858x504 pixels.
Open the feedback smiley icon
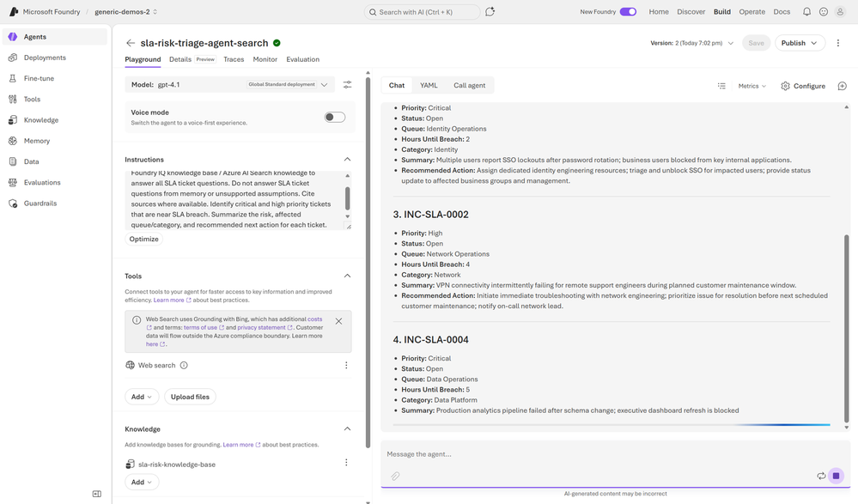tap(823, 11)
